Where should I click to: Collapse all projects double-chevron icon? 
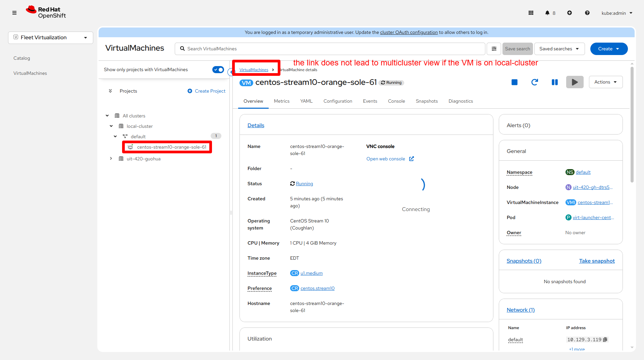(x=110, y=91)
